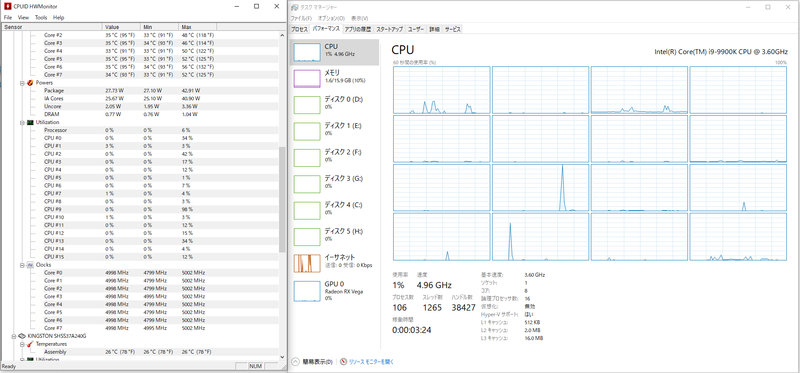800x373 pixels.
Task: Select the CPU #15 utilization row
Action: point(140,257)
